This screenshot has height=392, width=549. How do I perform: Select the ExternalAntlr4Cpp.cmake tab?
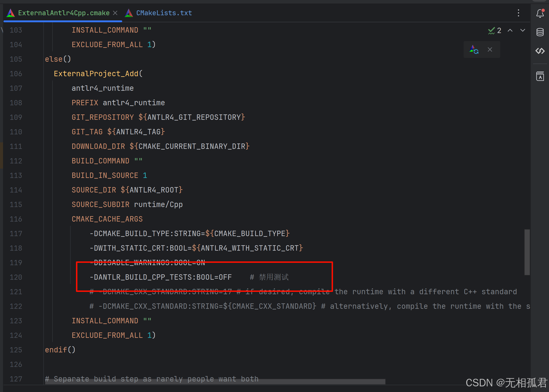coord(64,13)
